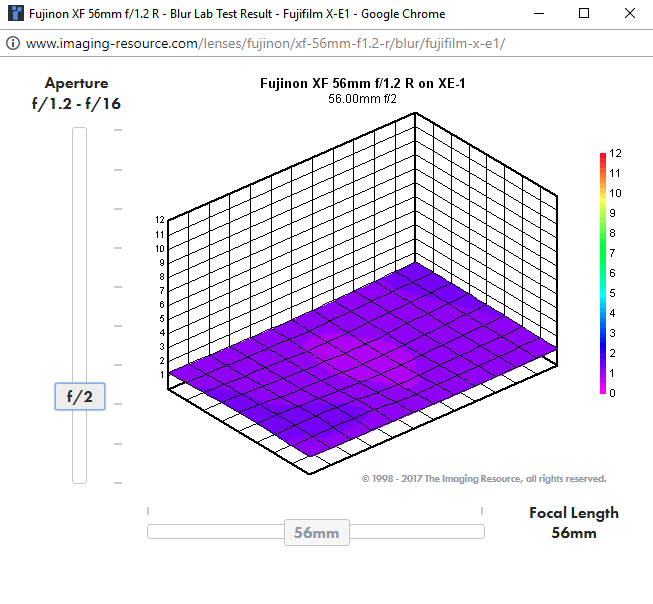653x604 pixels.
Task: Click the 12 label on the chart vertical axis
Action: (x=160, y=220)
